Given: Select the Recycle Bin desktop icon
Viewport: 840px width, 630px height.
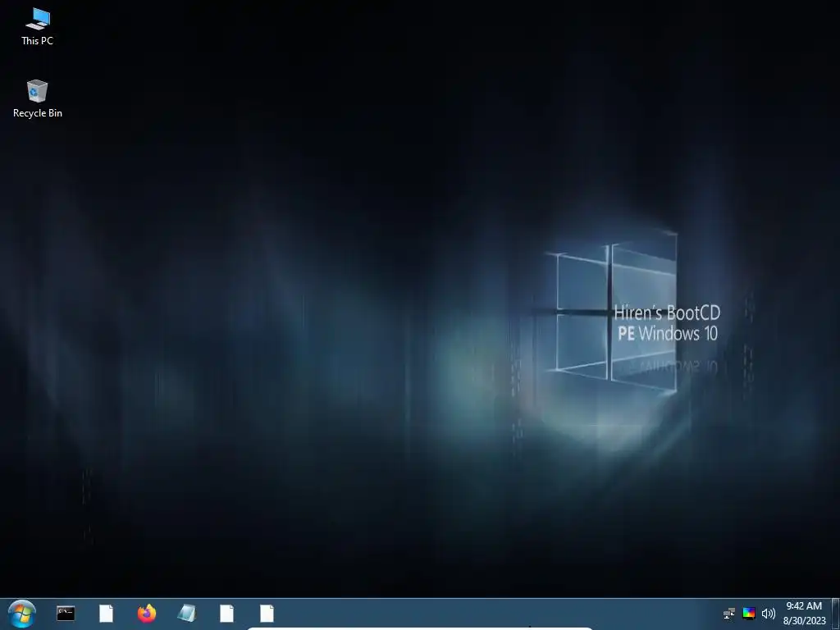Looking at the screenshot, I should tap(38, 99).
